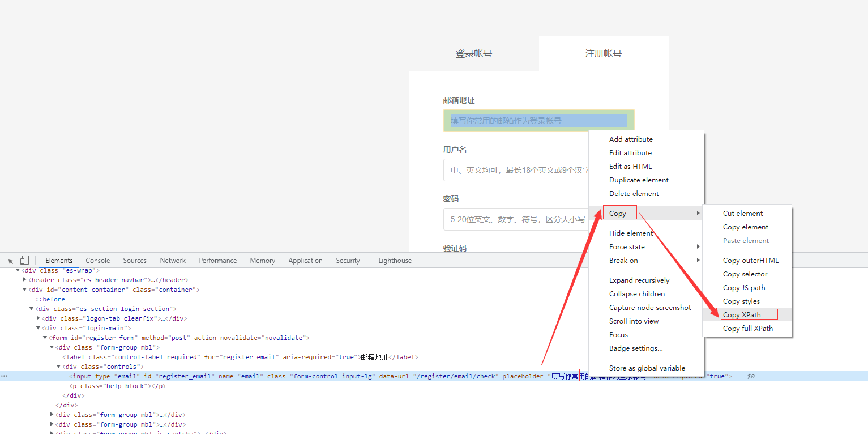The image size is (868, 434).
Task: Select Hide element menu entry
Action: coord(646,233)
